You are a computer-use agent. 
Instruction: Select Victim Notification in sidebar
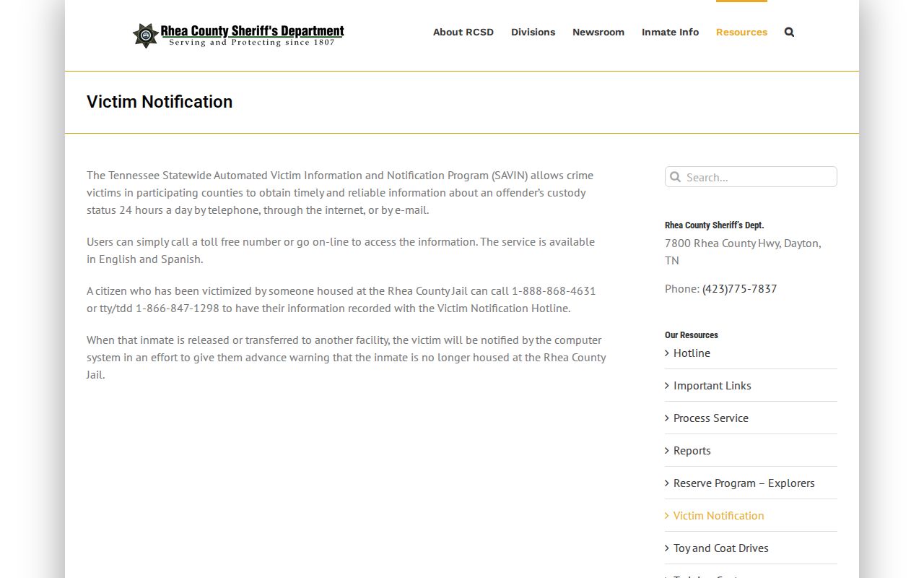click(x=718, y=515)
